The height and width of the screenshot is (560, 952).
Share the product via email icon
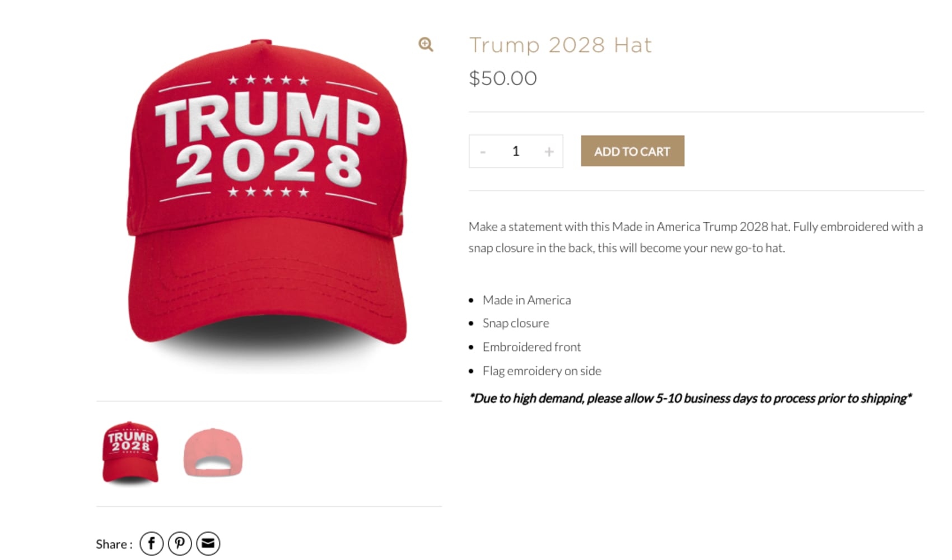pyautogui.click(x=208, y=543)
